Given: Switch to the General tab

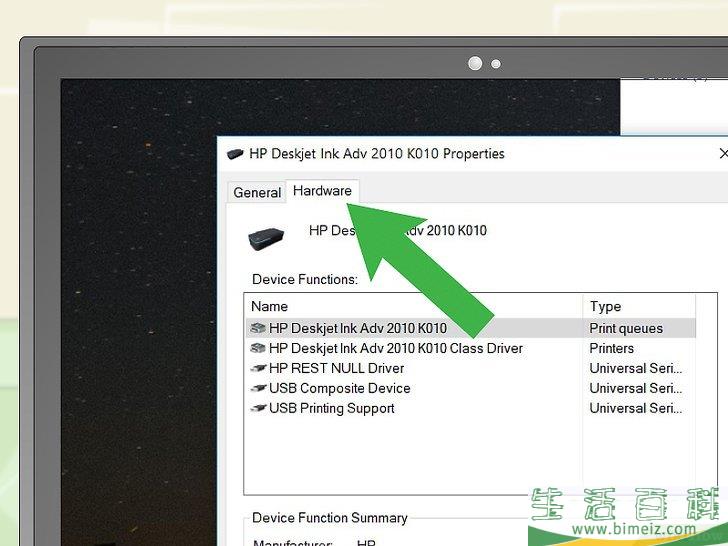Looking at the screenshot, I should click(256, 192).
